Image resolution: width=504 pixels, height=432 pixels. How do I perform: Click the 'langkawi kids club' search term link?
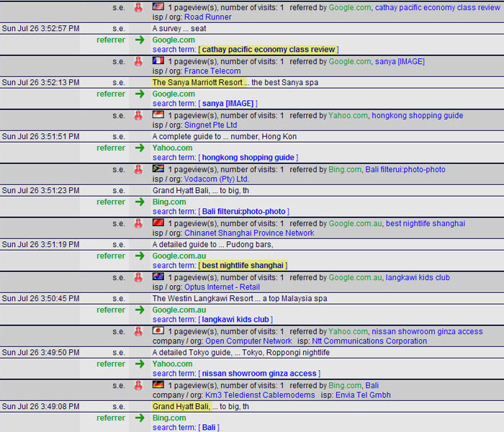tap(235, 320)
